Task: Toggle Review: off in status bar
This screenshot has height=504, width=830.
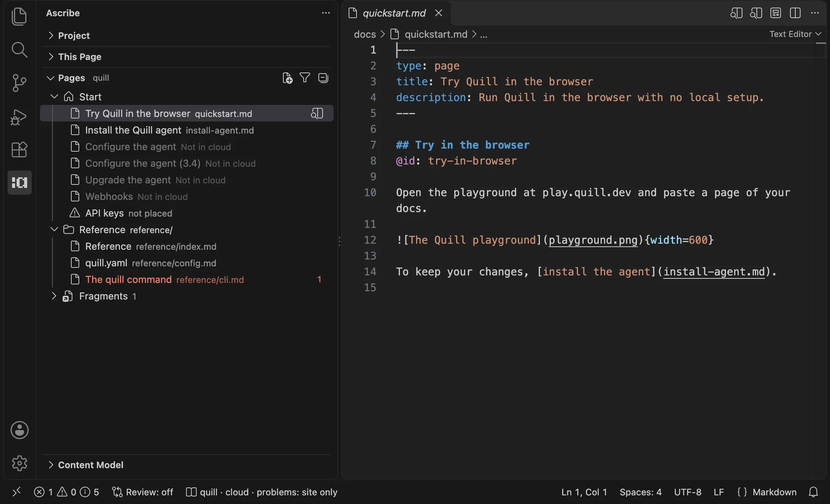Action: click(x=143, y=492)
